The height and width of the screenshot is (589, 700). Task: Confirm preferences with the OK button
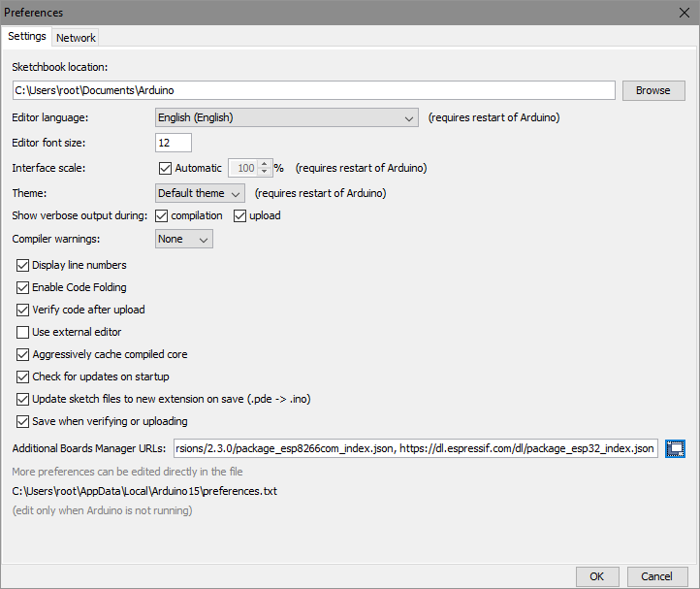597,576
